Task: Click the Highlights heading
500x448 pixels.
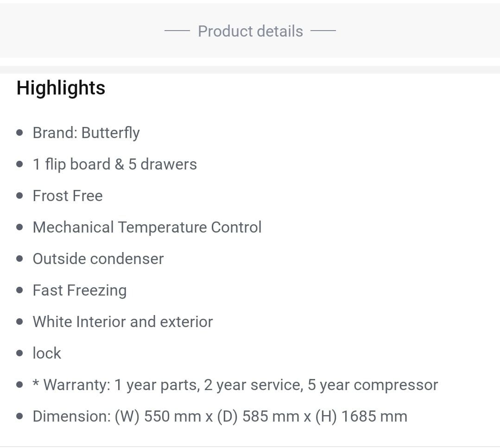Action: coord(61,88)
